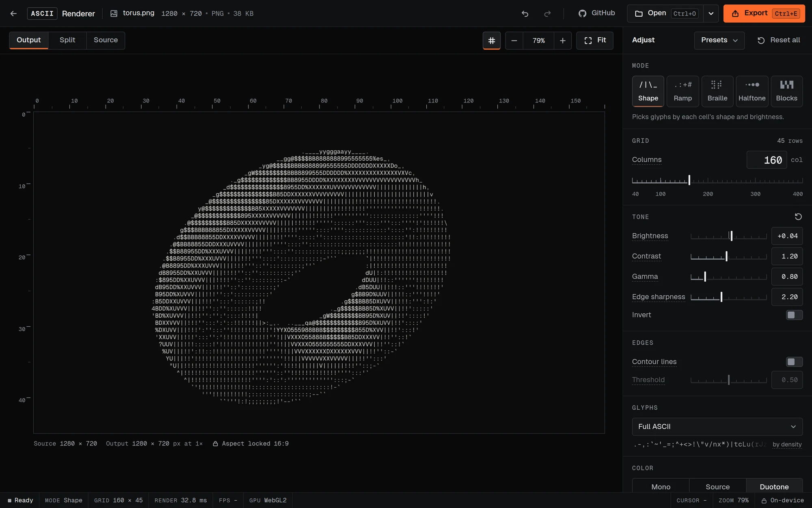Click the Edge sharpness value 2.20
812x508 pixels.
(787, 297)
